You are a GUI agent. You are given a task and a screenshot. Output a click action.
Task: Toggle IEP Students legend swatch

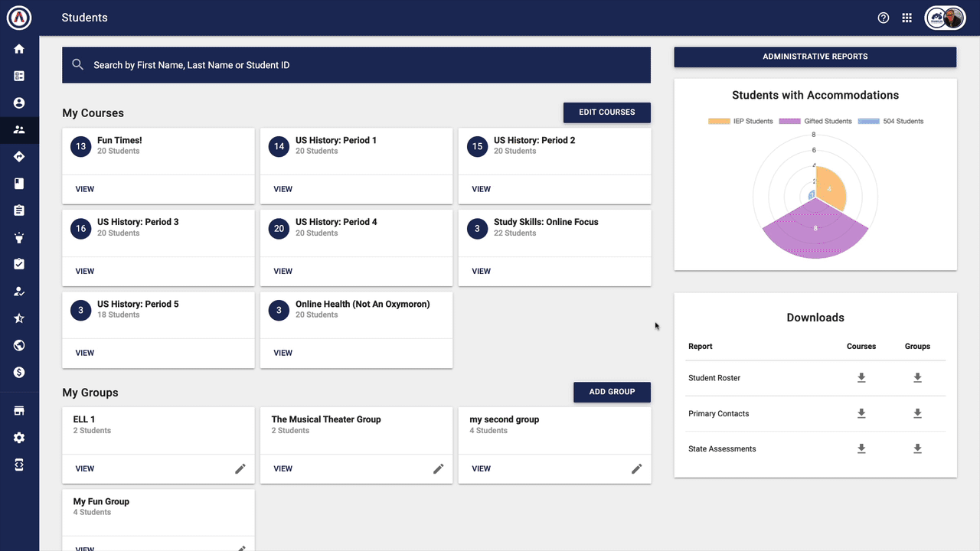click(719, 121)
